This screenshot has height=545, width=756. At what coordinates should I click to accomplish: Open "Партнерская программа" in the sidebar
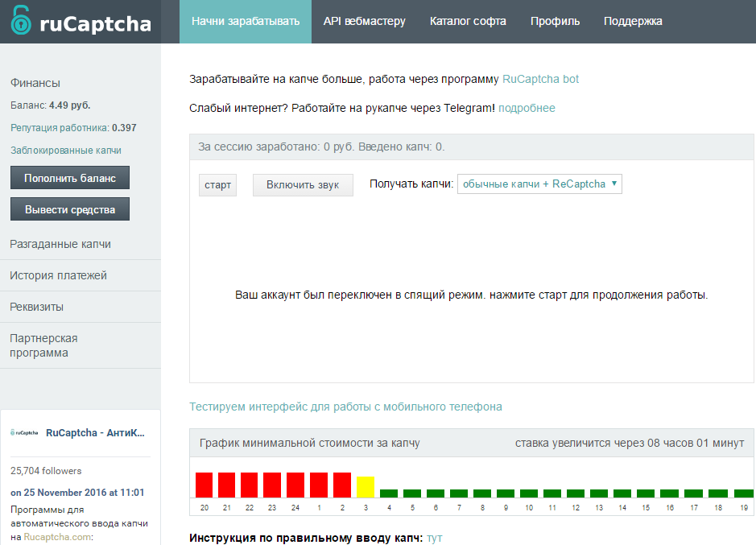(x=43, y=345)
